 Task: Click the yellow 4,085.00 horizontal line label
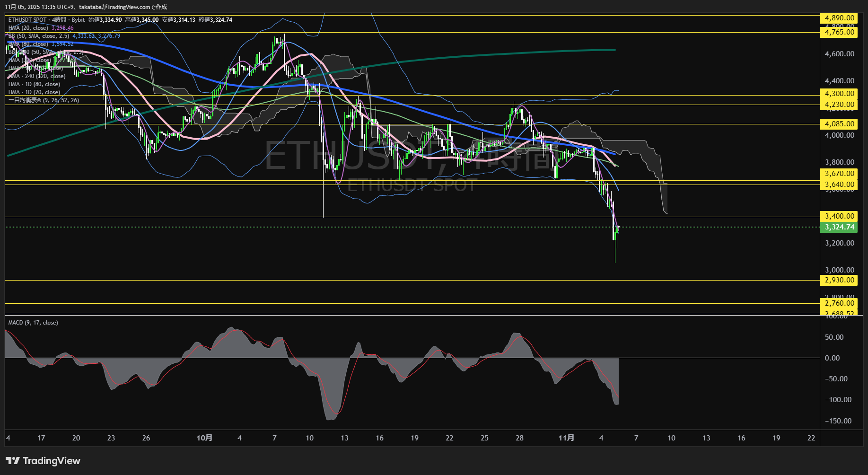tap(839, 124)
